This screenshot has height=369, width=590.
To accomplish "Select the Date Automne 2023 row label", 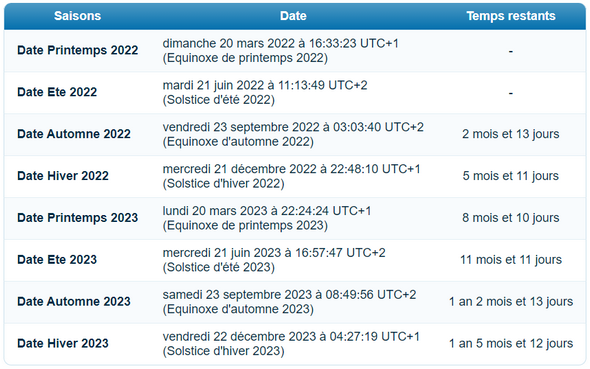I will point(74,301).
